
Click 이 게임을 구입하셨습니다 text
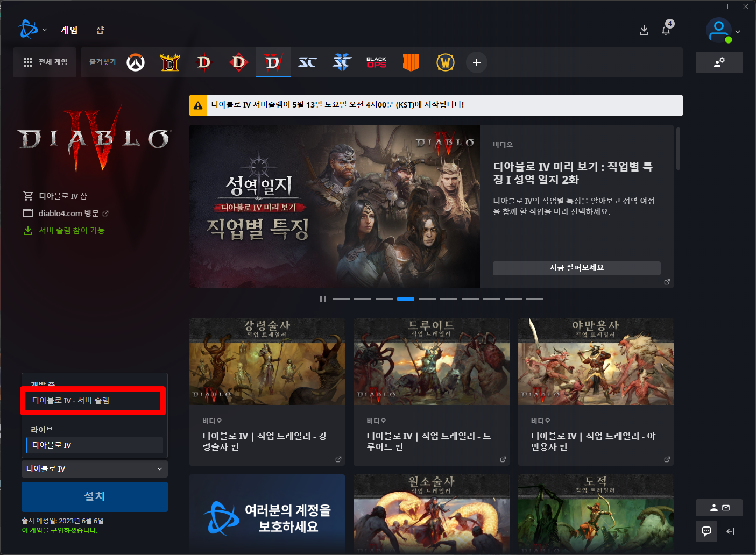pyautogui.click(x=60, y=530)
